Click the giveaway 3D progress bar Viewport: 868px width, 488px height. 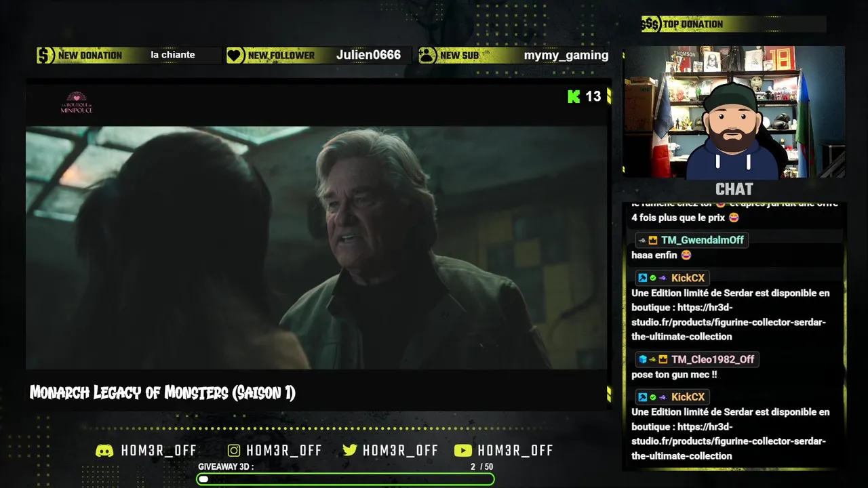tap(345, 479)
